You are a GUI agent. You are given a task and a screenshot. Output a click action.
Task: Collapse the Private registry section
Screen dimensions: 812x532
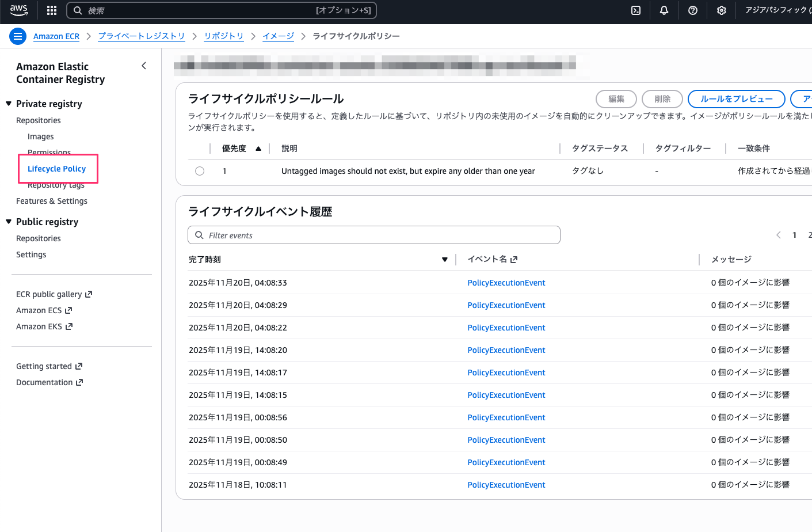pyautogui.click(x=8, y=104)
